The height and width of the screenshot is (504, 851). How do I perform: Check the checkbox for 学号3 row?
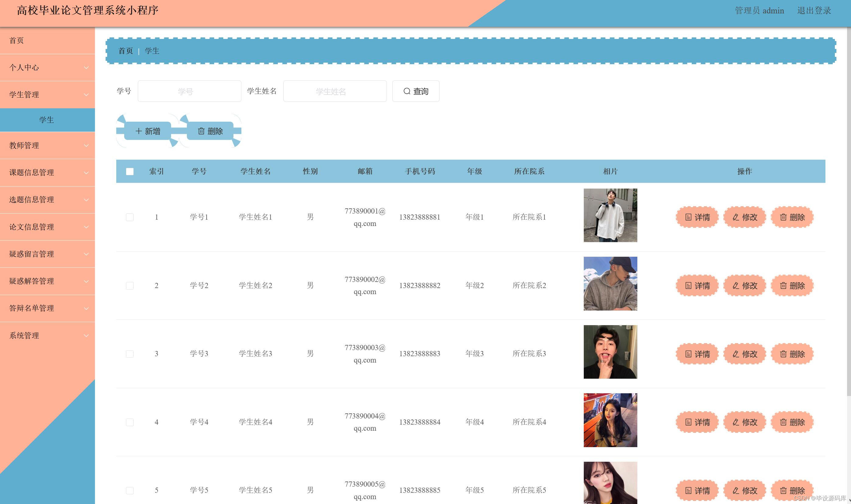click(129, 354)
